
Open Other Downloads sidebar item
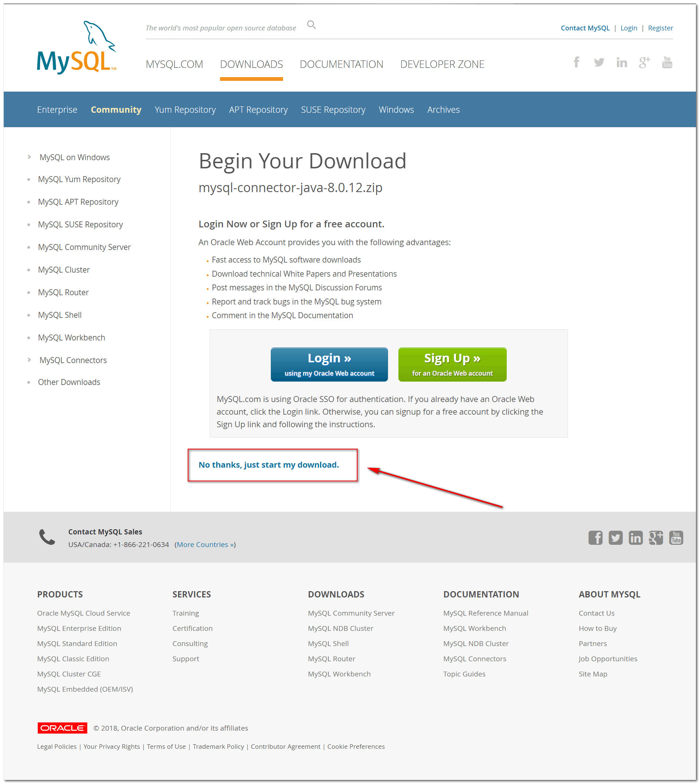point(69,382)
